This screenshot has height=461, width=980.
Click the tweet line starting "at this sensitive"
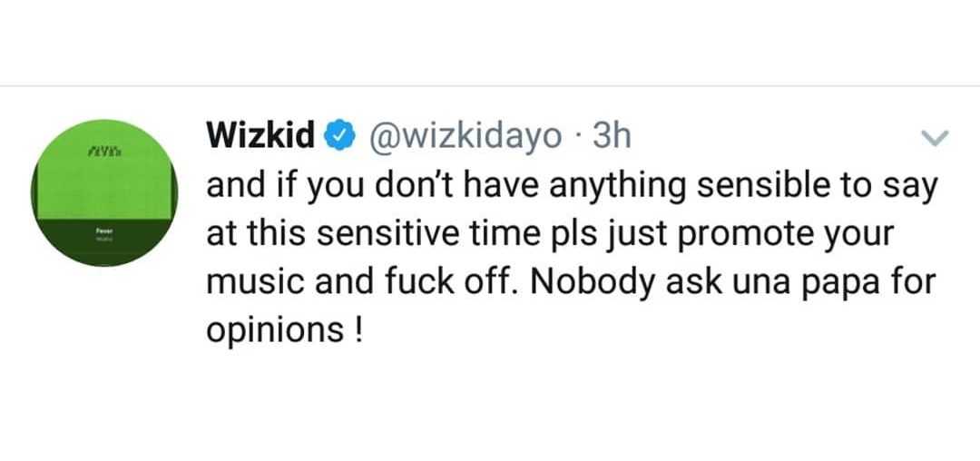coord(550,233)
